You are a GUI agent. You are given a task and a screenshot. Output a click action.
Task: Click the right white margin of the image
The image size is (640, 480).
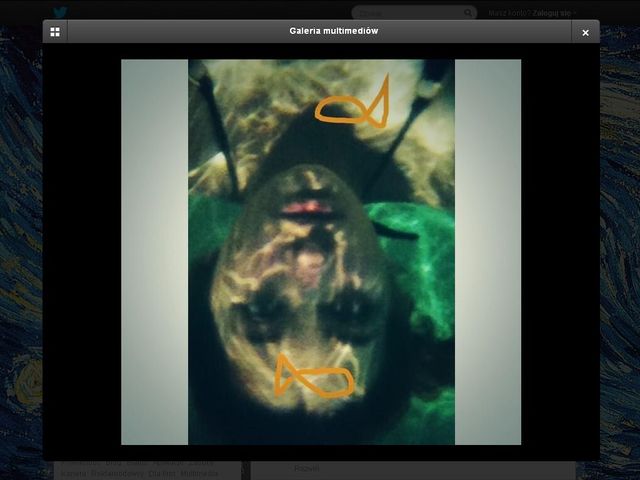[x=487, y=250]
